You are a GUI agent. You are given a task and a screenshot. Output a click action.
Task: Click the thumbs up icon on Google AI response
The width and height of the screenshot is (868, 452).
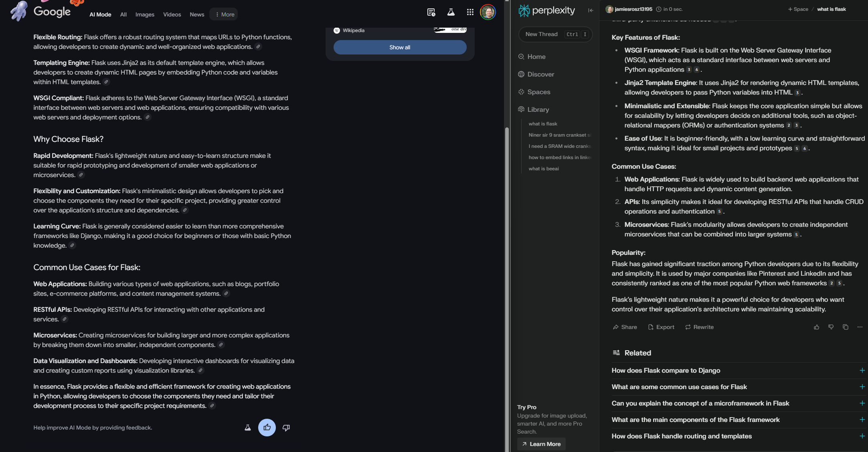click(267, 427)
